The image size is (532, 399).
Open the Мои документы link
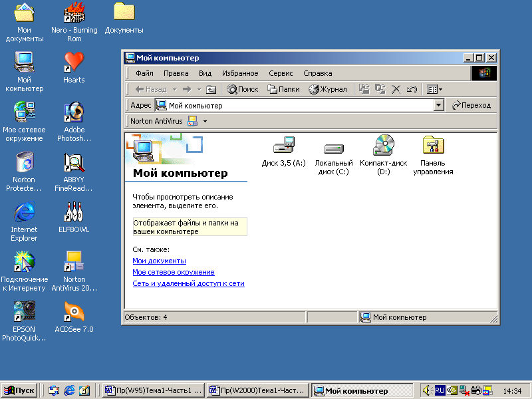pos(159,261)
